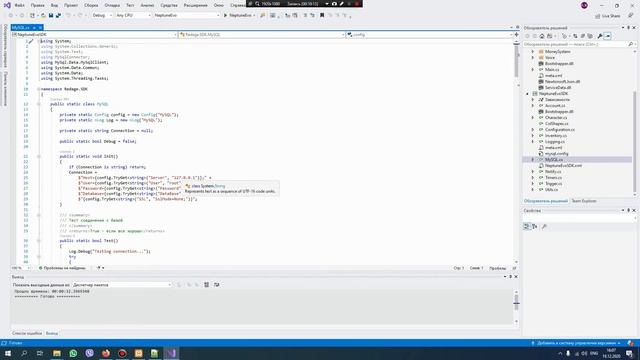Click the notifications icon in the Windows tray
The width and height of the screenshot is (640, 360).
click(630, 353)
